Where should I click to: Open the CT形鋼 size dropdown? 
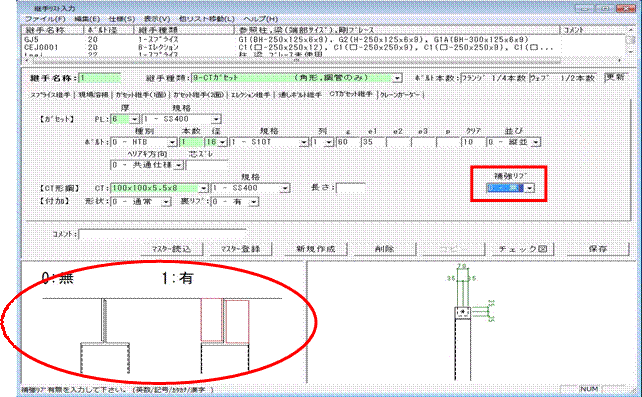coord(203,188)
